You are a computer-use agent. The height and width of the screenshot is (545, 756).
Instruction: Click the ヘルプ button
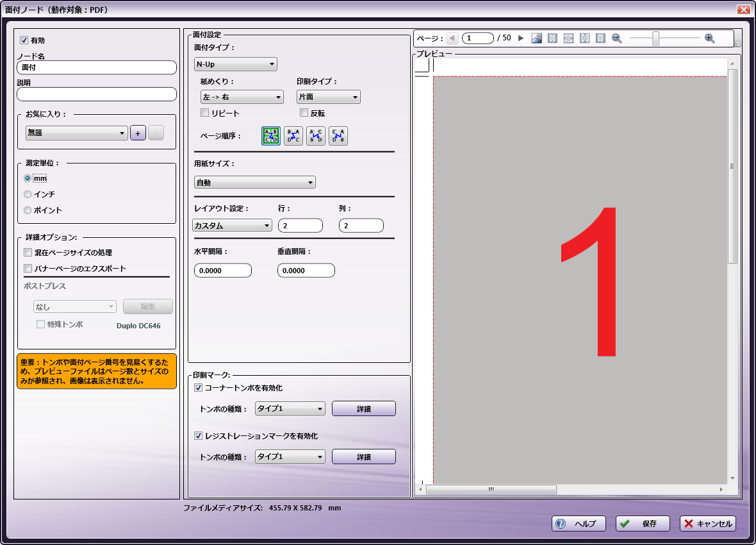[x=579, y=524]
